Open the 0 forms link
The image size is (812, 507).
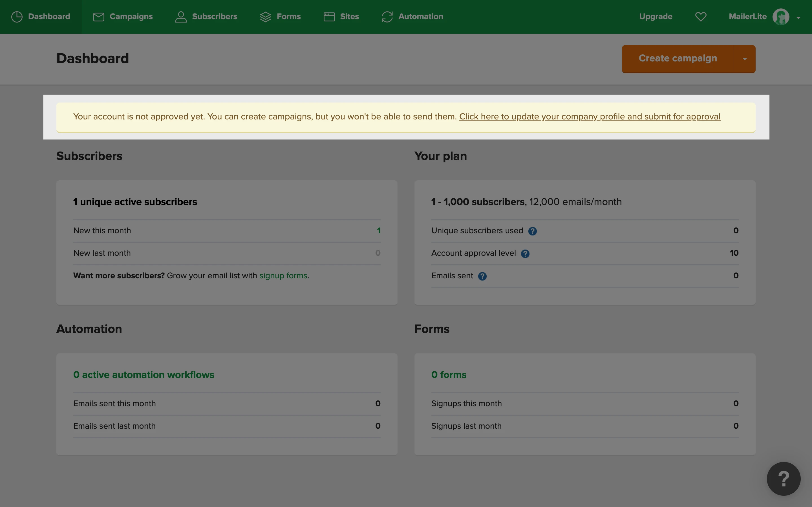point(449,375)
